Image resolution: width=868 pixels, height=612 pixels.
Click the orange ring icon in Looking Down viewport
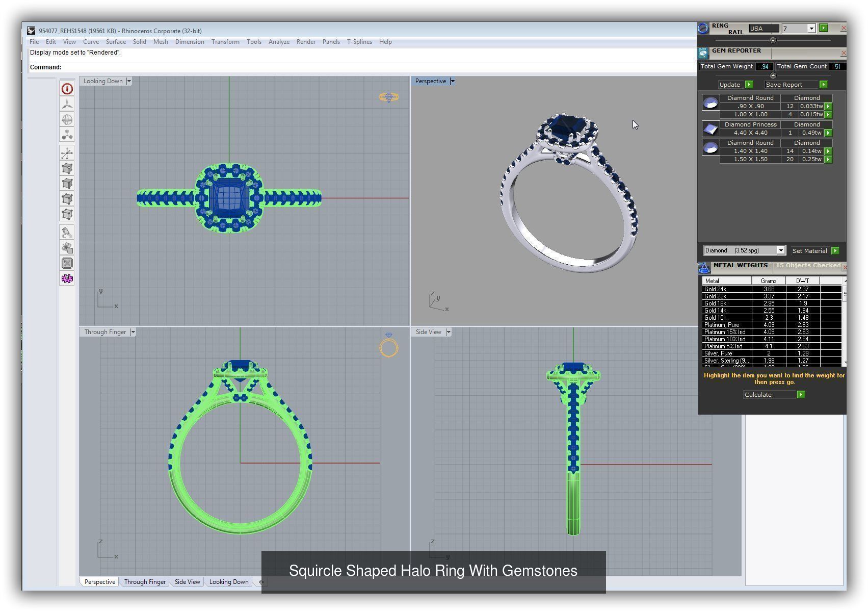389,97
